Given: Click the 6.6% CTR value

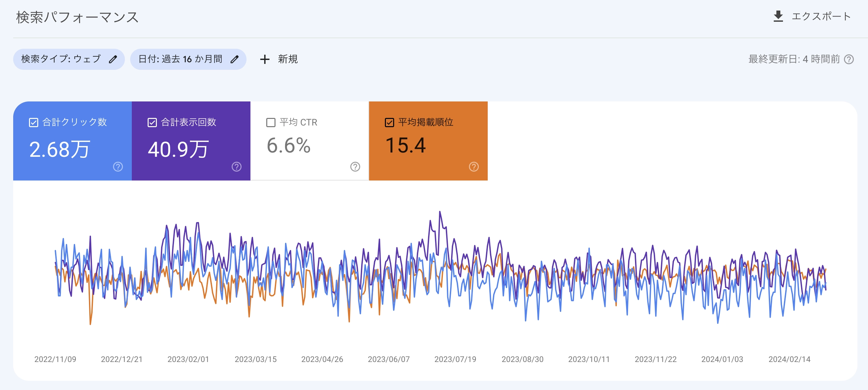Looking at the screenshot, I should pos(288,146).
